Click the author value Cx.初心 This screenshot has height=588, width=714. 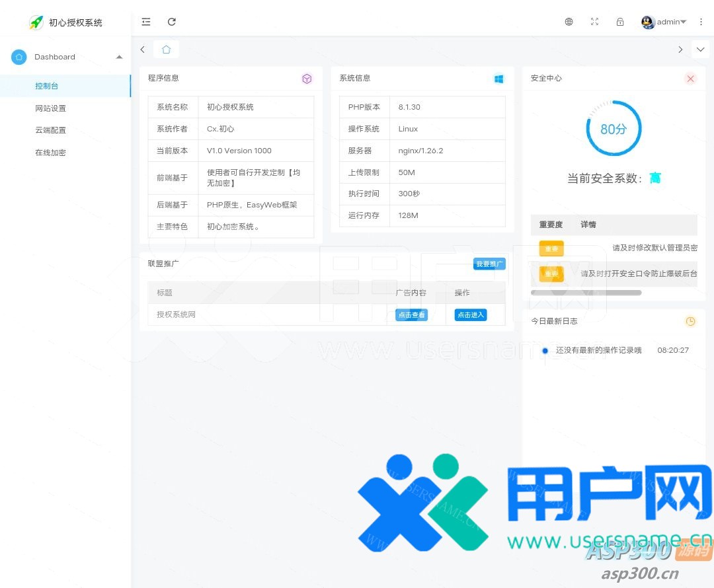[x=220, y=129]
